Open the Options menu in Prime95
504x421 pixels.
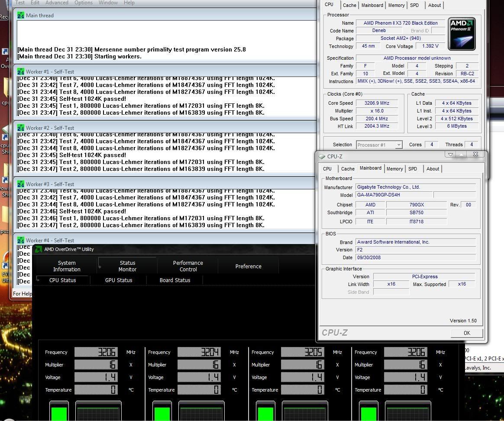pos(83,3)
